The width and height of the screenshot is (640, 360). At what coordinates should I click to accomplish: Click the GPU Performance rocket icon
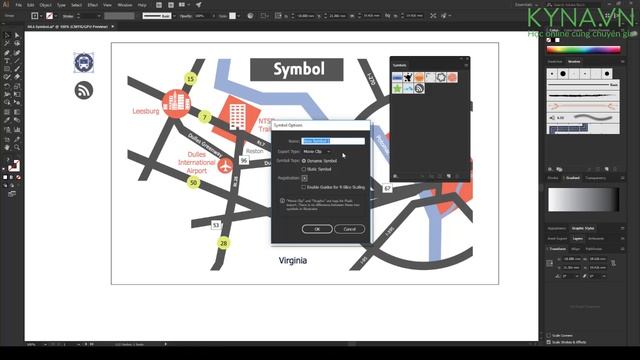click(x=198, y=5)
